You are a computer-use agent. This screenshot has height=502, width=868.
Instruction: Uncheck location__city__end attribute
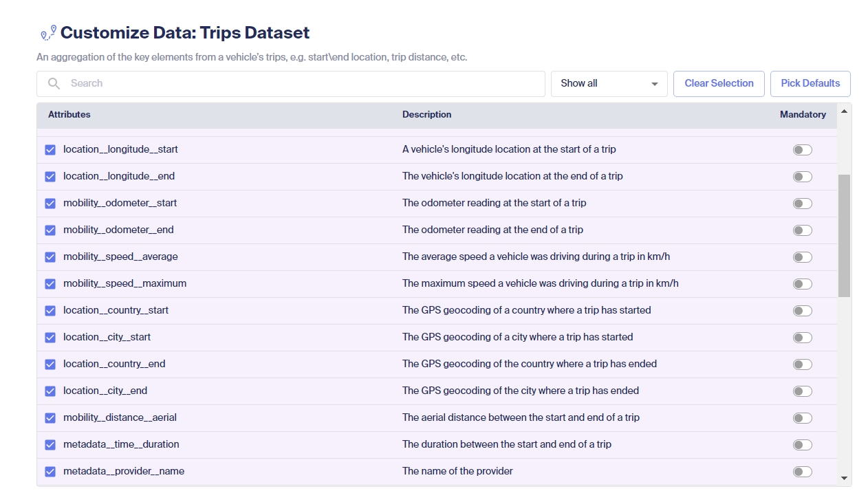point(50,391)
